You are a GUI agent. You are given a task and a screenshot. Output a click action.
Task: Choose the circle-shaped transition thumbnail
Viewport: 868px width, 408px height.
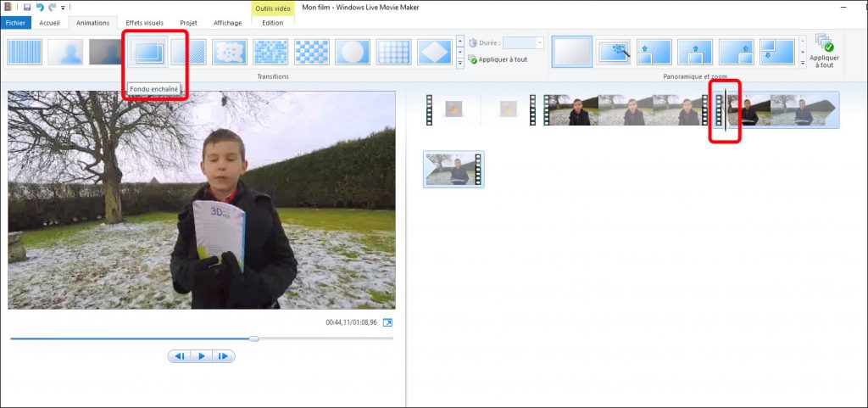point(352,53)
